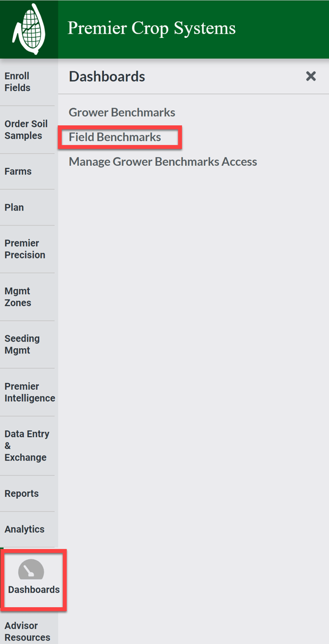Open Premier Precision section
Viewport: 329px width, 644px height.
tap(25, 249)
